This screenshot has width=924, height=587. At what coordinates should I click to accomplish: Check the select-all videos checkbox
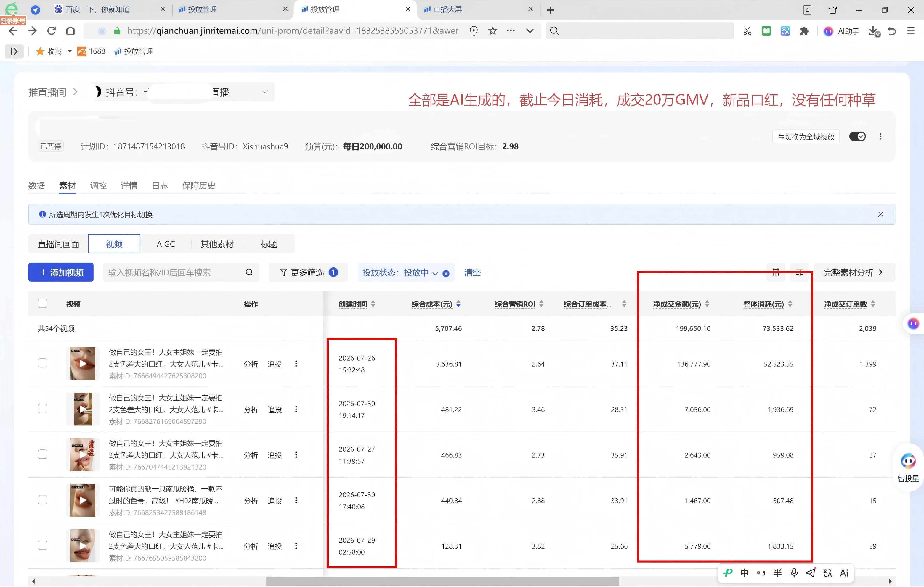(43, 304)
